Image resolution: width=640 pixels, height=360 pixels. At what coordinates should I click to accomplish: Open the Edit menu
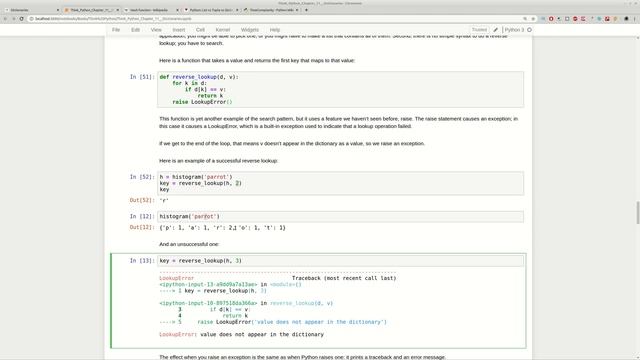coord(136,30)
